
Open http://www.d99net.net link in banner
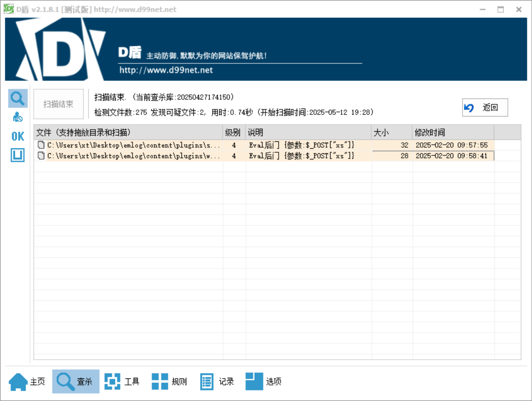click(x=166, y=70)
